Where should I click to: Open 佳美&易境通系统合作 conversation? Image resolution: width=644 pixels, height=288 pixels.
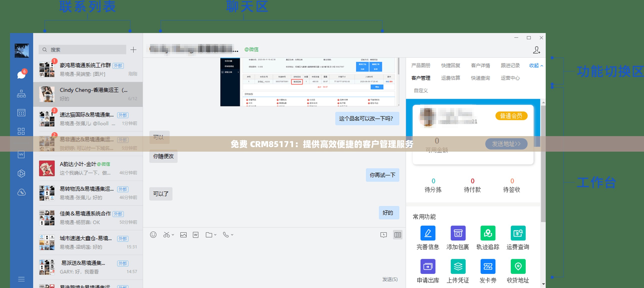pos(88,218)
